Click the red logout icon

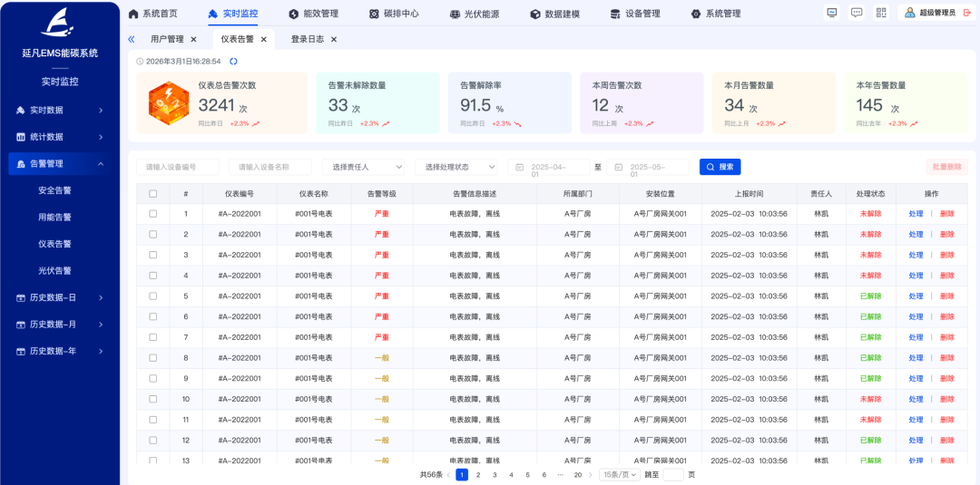coord(966,13)
